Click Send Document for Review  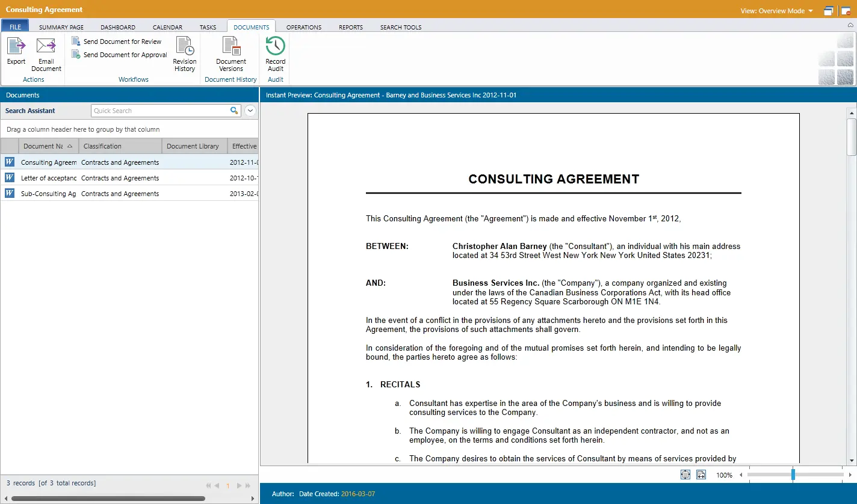pyautogui.click(x=122, y=41)
